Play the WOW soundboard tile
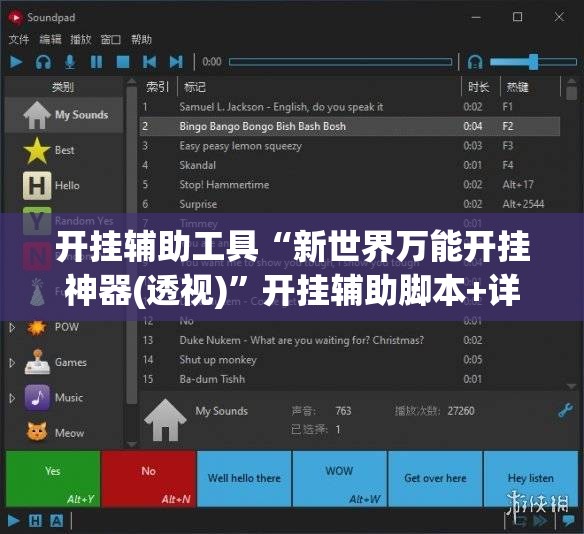The height and width of the screenshot is (534, 584). 340,479
